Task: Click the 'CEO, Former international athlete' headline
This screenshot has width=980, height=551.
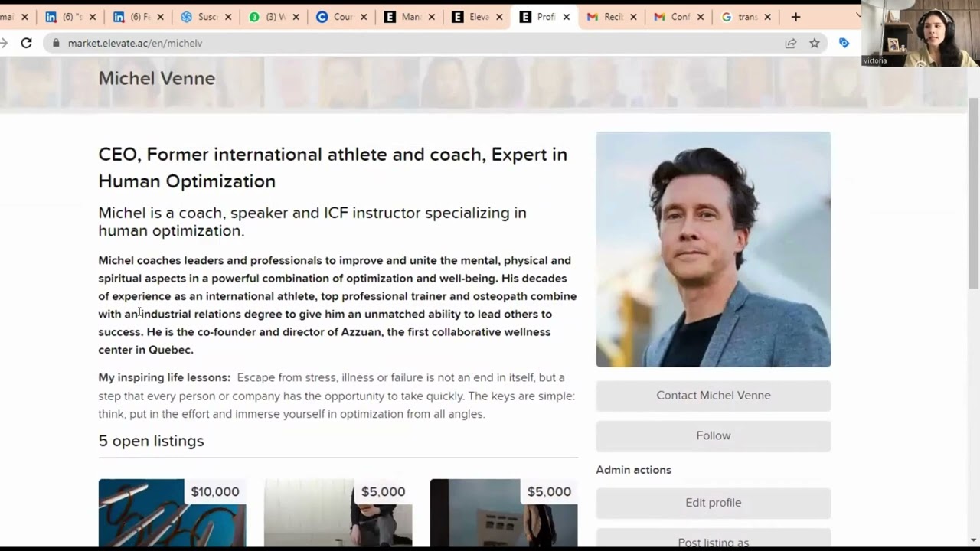Action: point(333,168)
